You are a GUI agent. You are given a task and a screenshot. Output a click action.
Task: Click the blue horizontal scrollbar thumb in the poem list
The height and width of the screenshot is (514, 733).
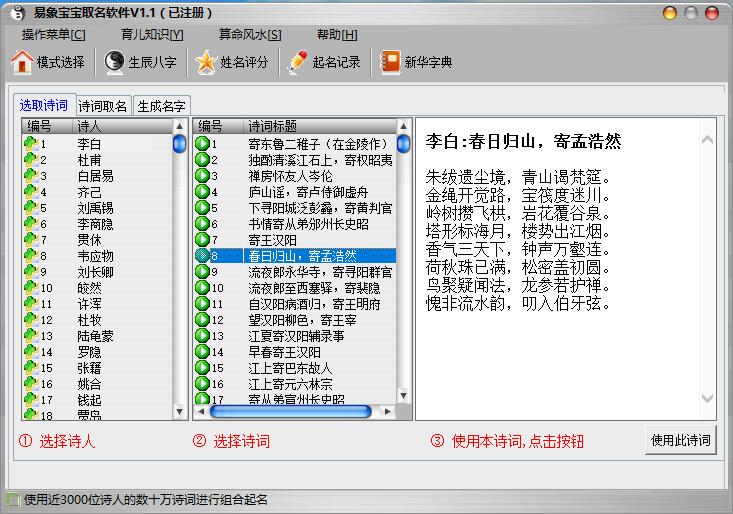(291, 412)
